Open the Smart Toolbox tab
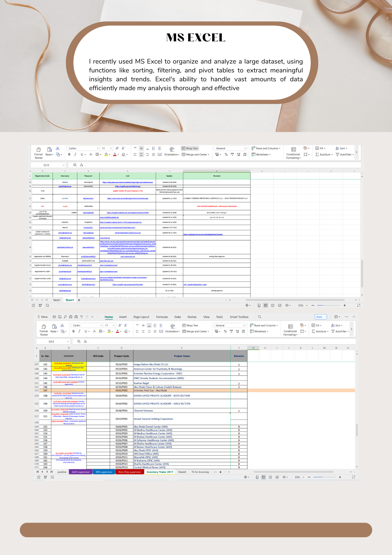392x555 pixels. (x=239, y=317)
